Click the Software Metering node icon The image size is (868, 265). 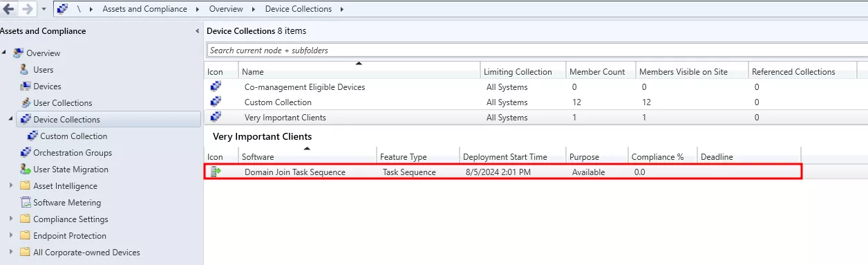point(25,202)
